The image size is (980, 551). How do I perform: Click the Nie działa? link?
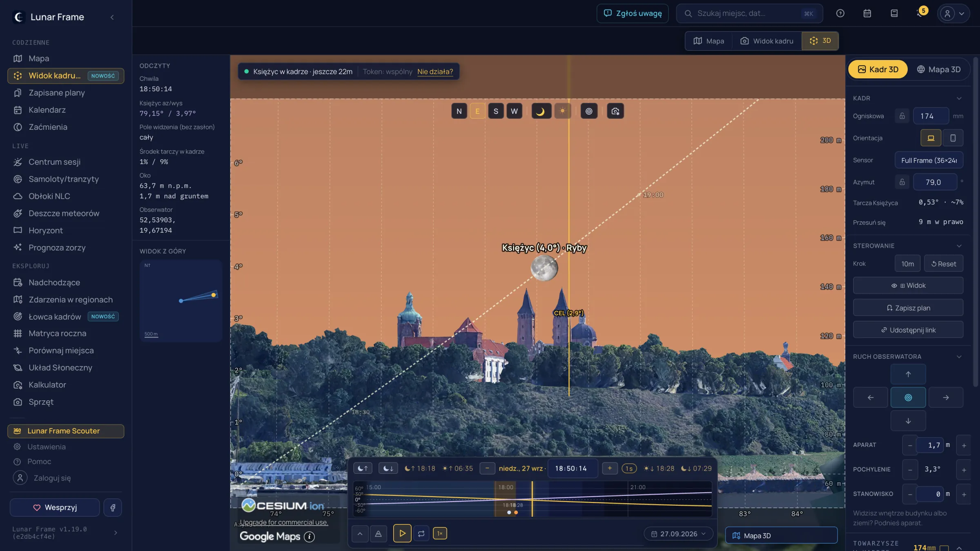(435, 71)
